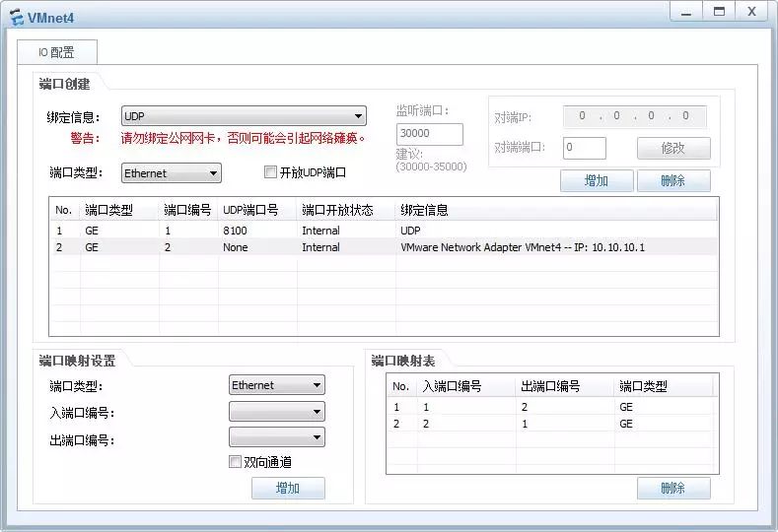The image size is (778, 532).
Task: Toggle the 双向通道 checkbox
Action: tap(235, 462)
